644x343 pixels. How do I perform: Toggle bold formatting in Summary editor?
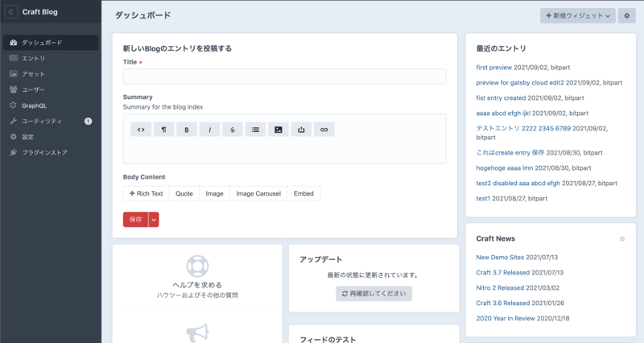coord(187,129)
